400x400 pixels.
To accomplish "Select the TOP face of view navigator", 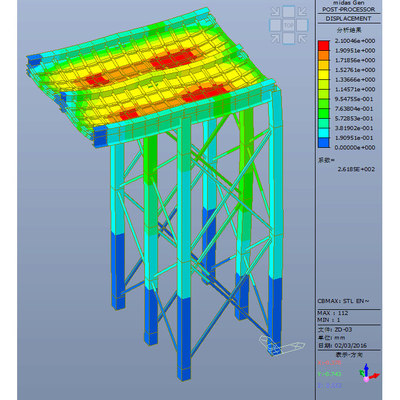I will tap(289, 25).
